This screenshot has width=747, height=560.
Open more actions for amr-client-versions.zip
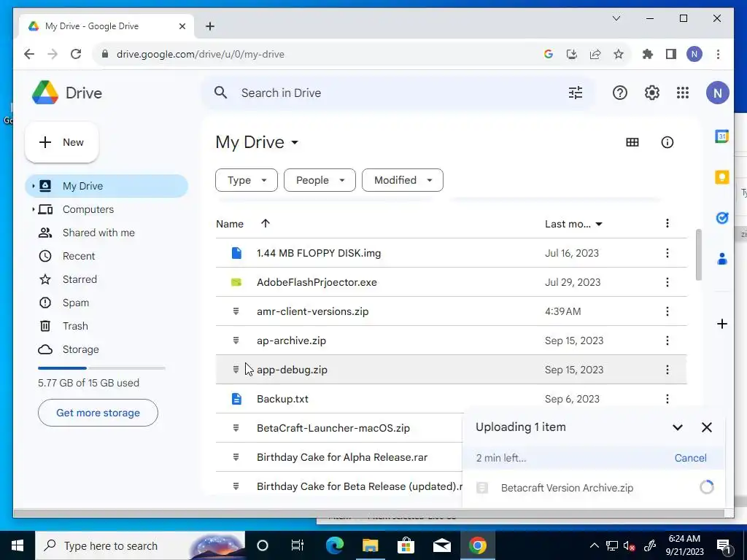667,311
